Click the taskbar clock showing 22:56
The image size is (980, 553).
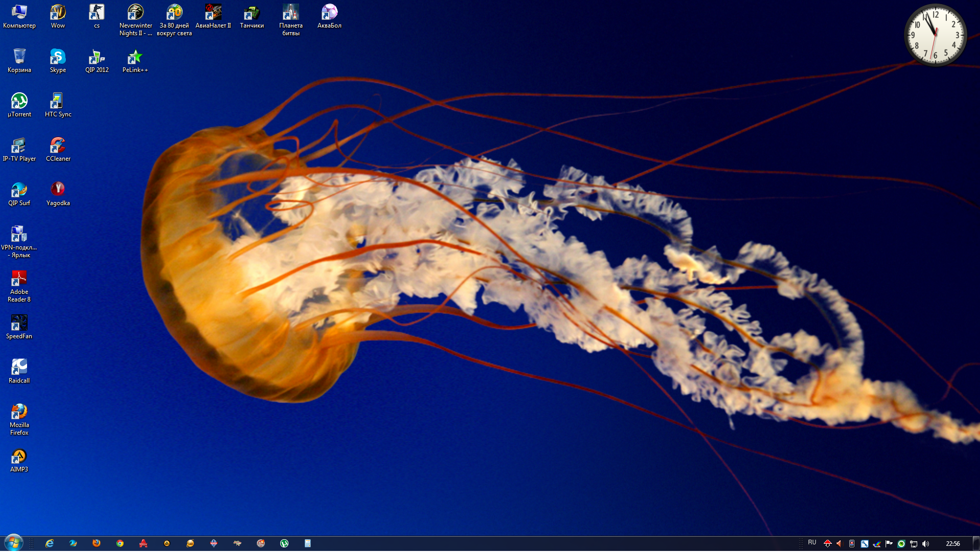pyautogui.click(x=952, y=544)
